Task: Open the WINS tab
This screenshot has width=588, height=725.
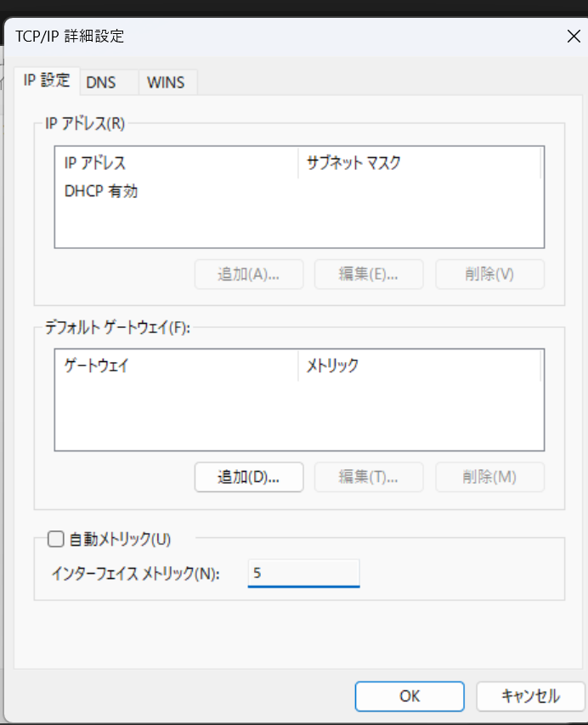Action: [167, 82]
